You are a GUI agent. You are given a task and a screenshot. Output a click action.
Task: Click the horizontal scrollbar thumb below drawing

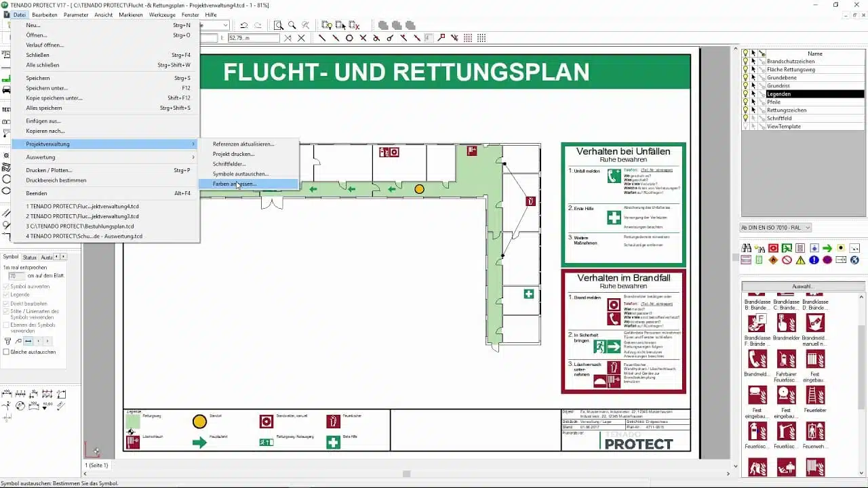click(406, 474)
